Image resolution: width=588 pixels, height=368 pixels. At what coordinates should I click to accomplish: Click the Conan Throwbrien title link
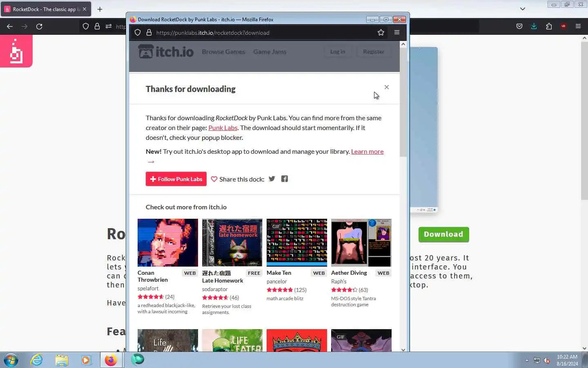[153, 276]
